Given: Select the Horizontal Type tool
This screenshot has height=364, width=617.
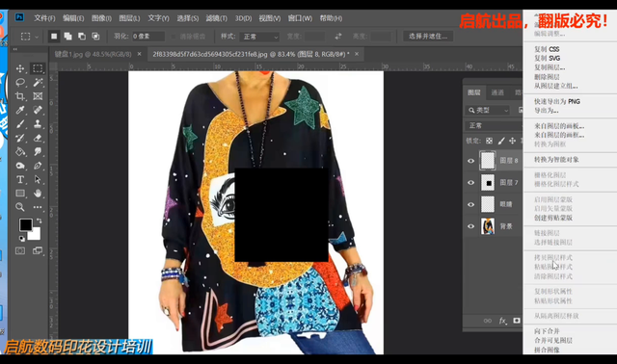Looking at the screenshot, I should (20, 180).
